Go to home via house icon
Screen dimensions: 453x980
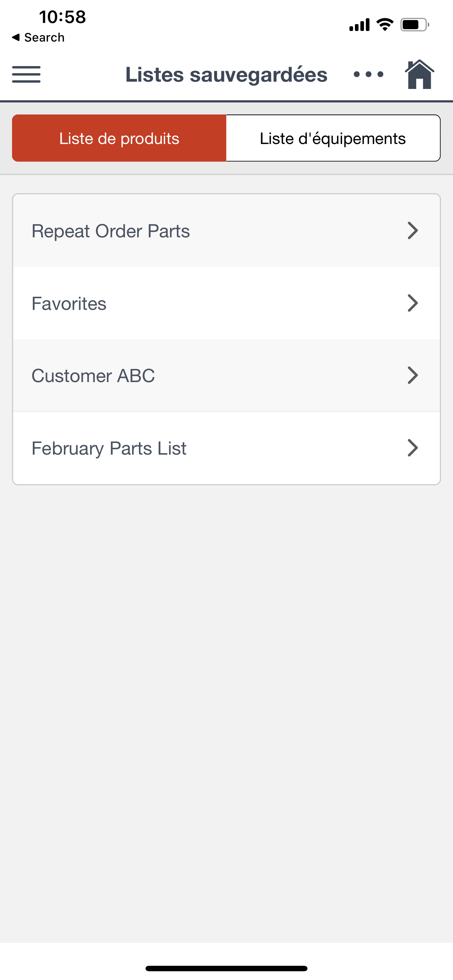419,74
